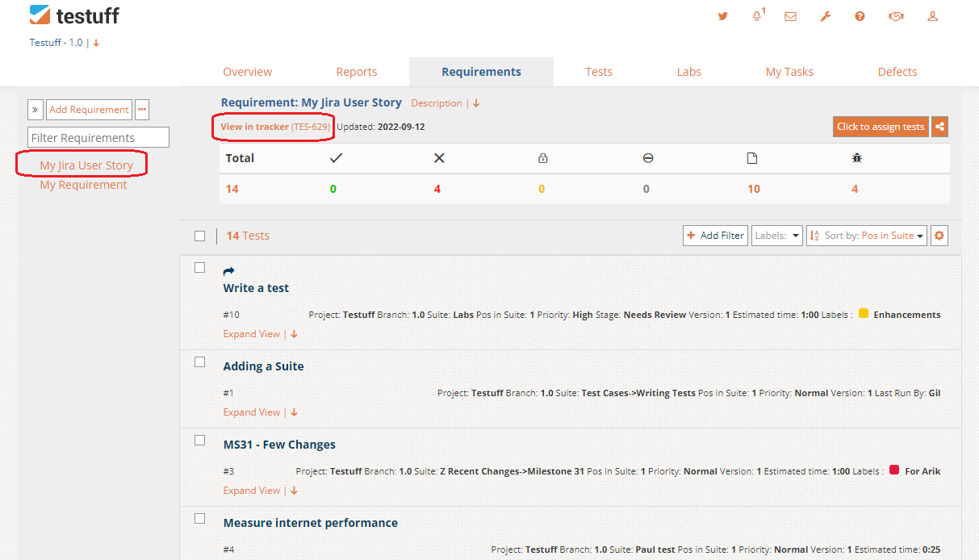Select My Requirement in sidebar
Screen dimensions: 979x560
click(83, 185)
